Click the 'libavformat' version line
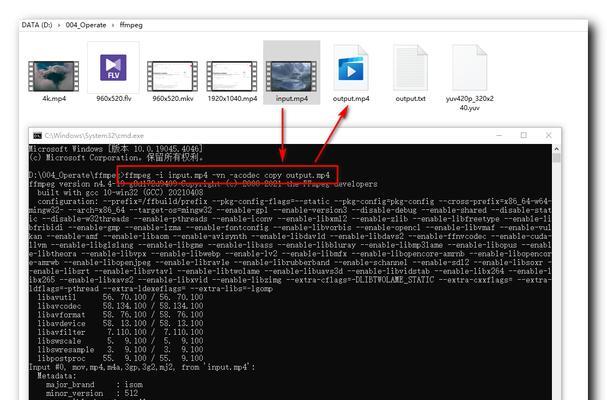The height and width of the screenshot is (400, 607). click(120, 315)
